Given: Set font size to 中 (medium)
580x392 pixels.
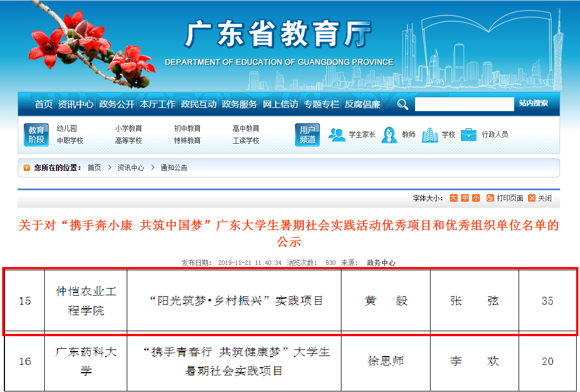Looking at the screenshot, I should click(x=465, y=198).
